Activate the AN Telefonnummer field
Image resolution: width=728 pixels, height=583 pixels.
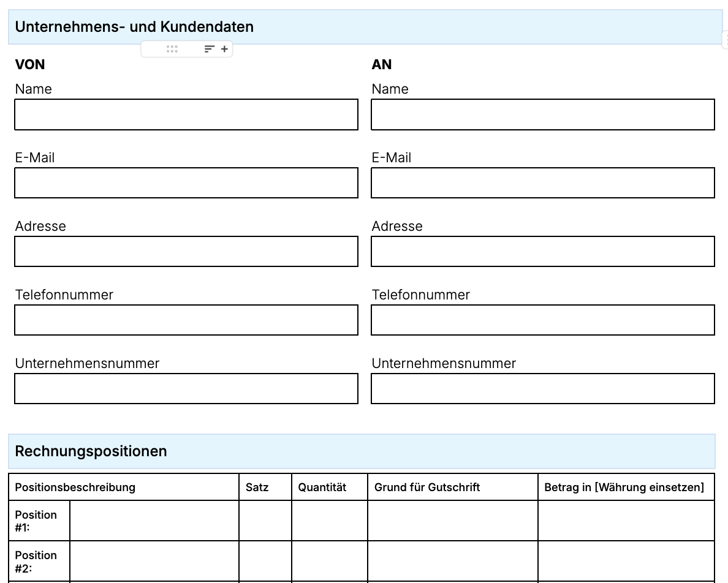point(543,320)
